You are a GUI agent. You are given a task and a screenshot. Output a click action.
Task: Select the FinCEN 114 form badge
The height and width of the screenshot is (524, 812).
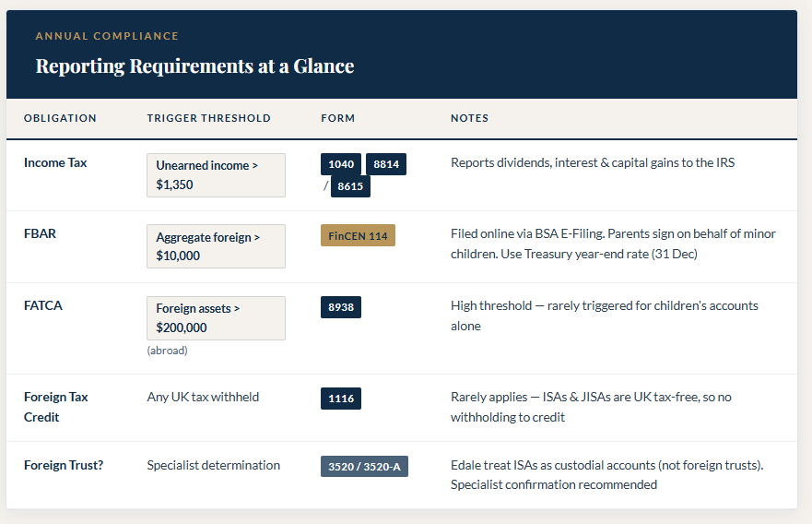tap(358, 235)
